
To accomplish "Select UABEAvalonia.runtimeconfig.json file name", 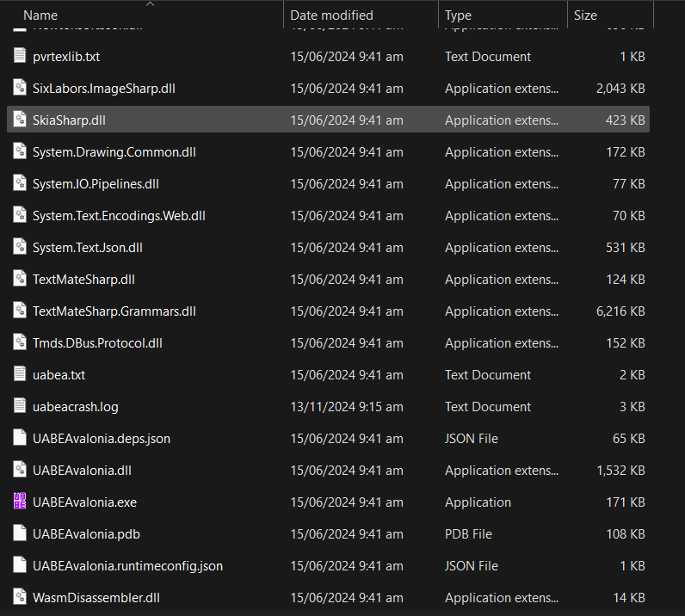I will click(127, 566).
